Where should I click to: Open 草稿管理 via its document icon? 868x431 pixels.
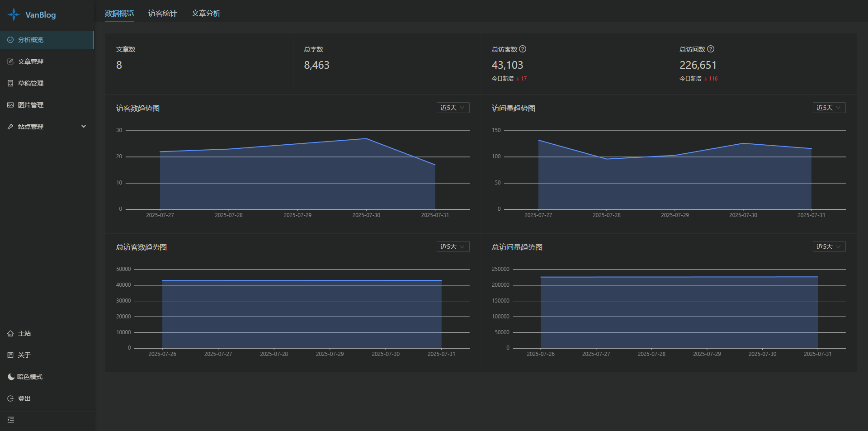[x=10, y=83]
